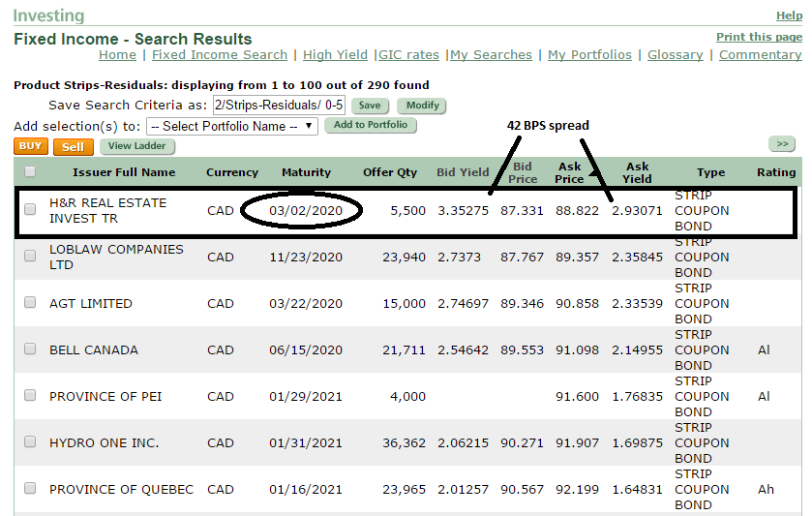Click PROVINCE OF QUEBEC issuer name
Screen dimensions: 812x516
(121, 490)
